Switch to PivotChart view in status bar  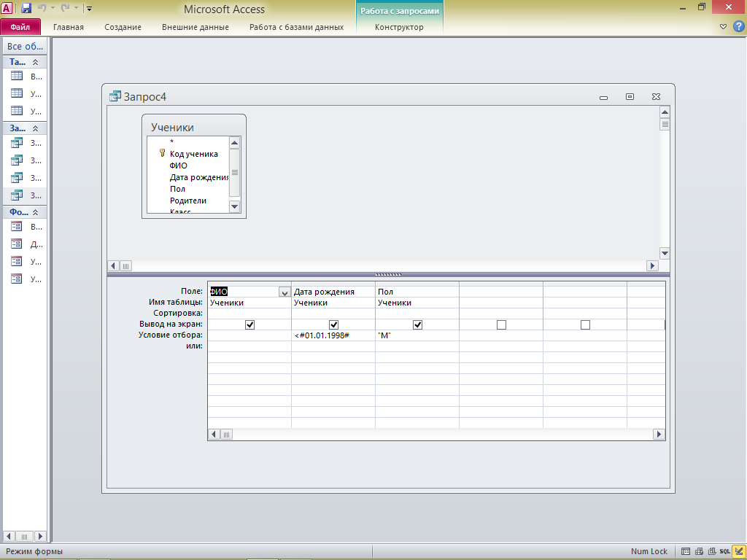712,551
